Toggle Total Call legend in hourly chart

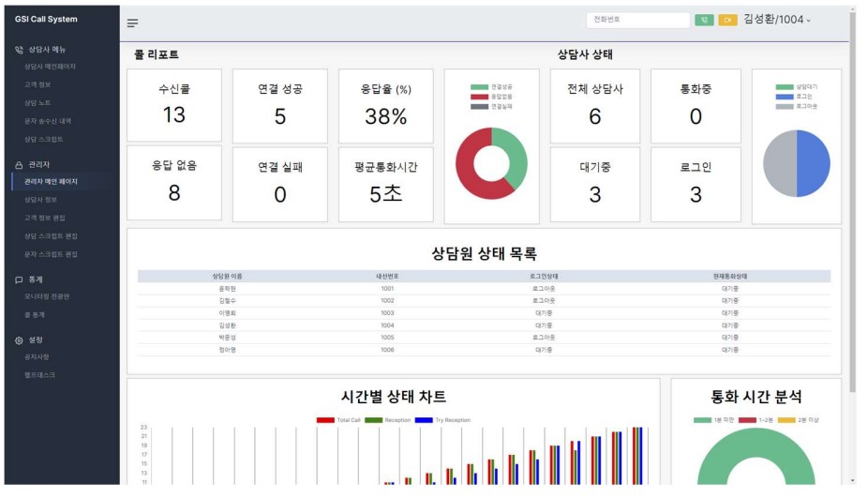pos(338,420)
